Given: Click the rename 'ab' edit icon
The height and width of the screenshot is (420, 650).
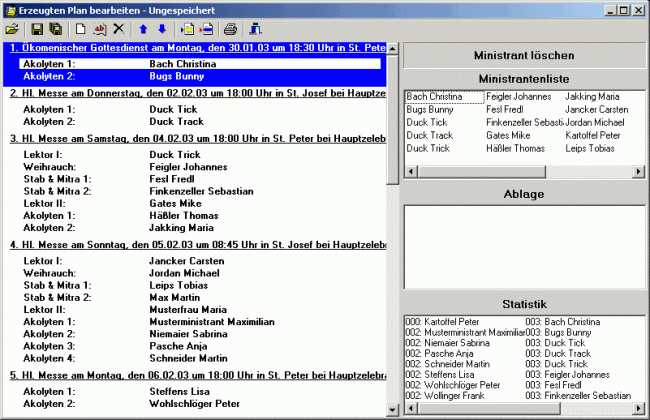Looking at the screenshot, I should [x=100, y=29].
